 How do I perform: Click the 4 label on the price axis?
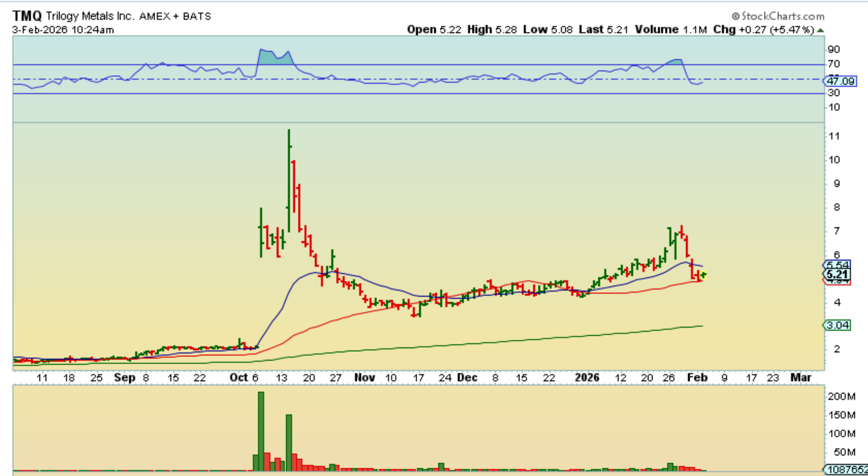[x=837, y=302]
